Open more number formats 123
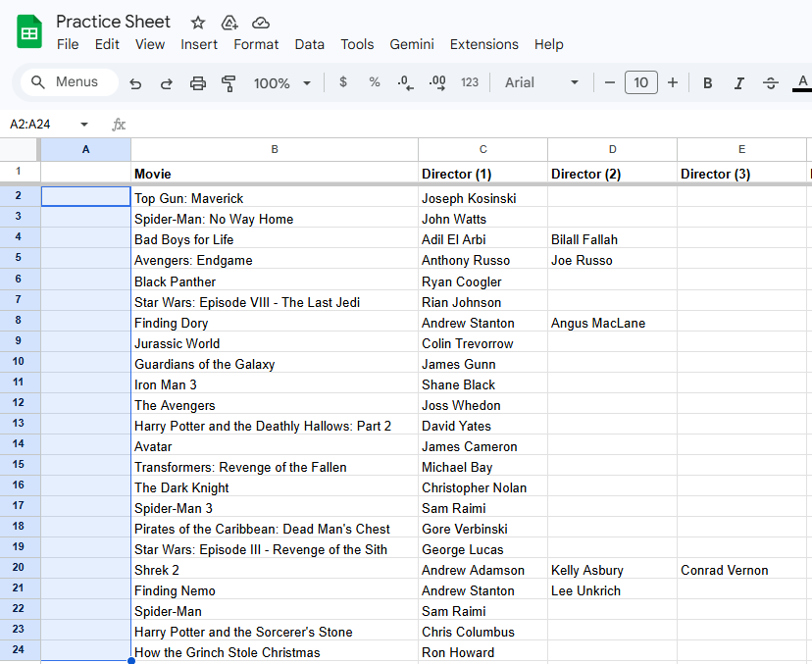The image size is (812, 664). [470, 82]
